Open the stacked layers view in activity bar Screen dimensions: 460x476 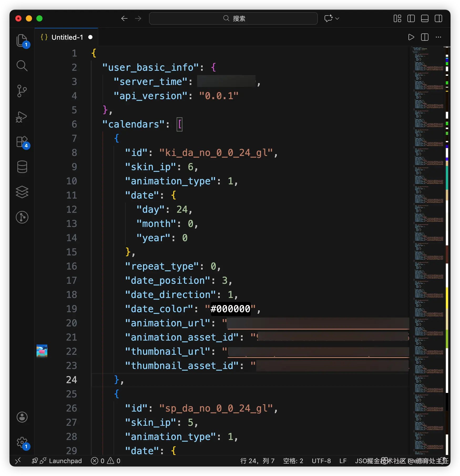click(22, 192)
